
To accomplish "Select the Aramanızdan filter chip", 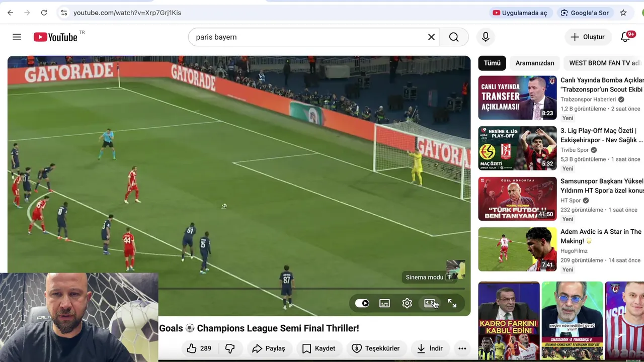I will [535, 63].
